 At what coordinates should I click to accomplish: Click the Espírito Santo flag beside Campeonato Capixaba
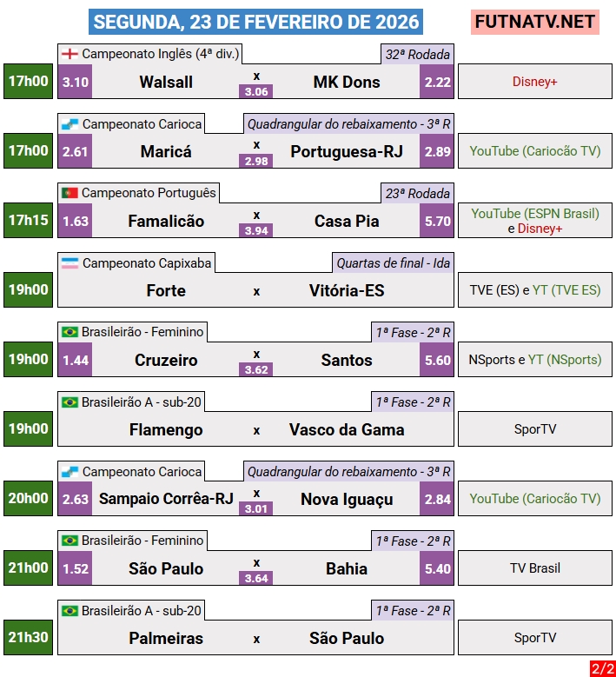pos(70,262)
